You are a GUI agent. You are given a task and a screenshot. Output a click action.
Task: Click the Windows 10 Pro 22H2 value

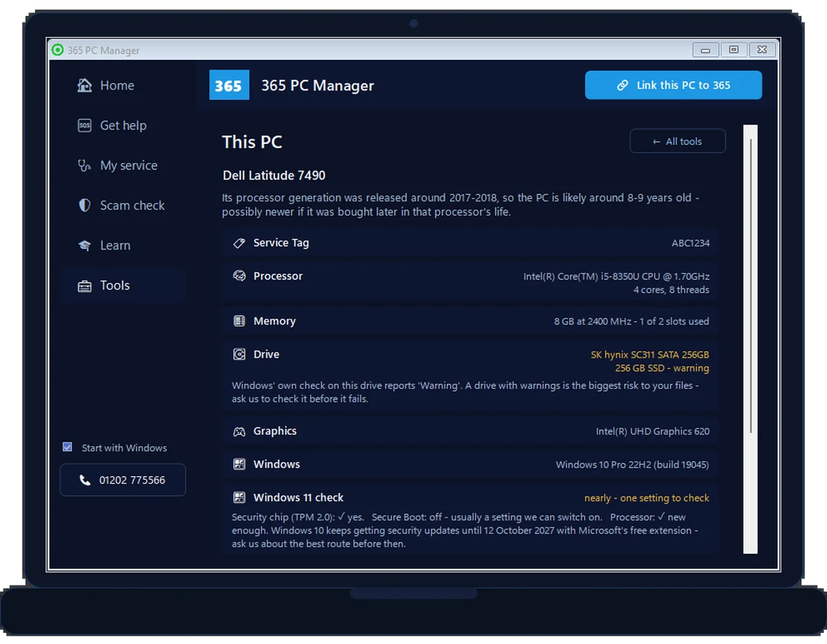pos(632,465)
